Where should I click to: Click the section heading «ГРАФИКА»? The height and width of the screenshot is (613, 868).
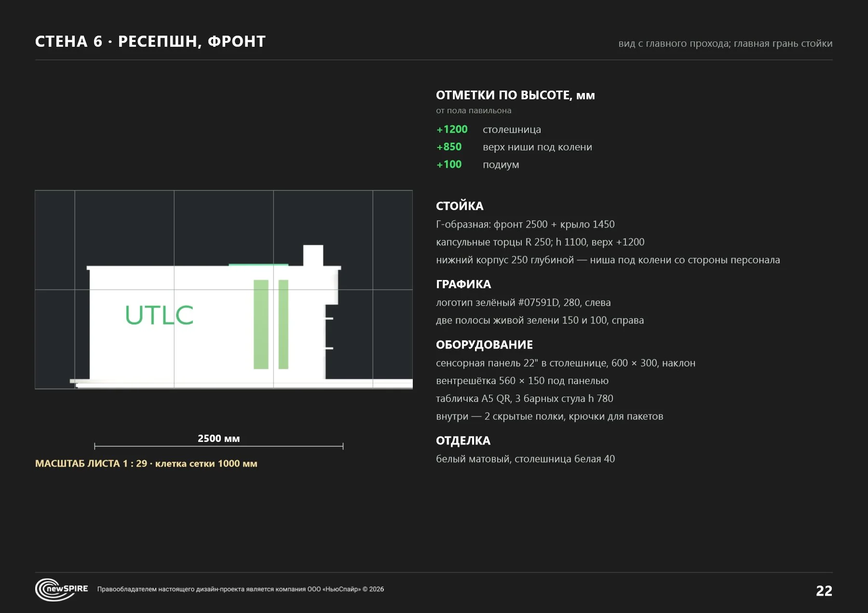pyautogui.click(x=463, y=284)
